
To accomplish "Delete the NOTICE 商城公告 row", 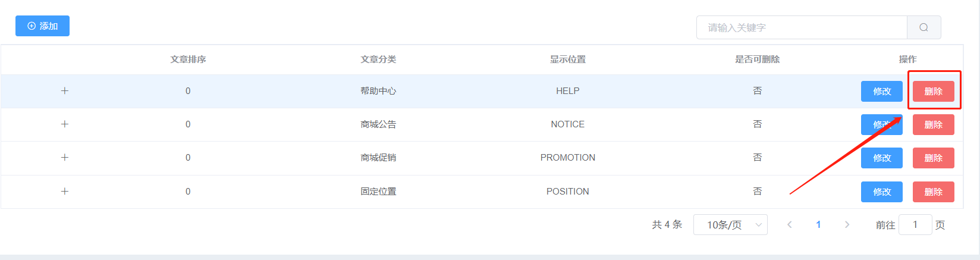I will (x=934, y=124).
